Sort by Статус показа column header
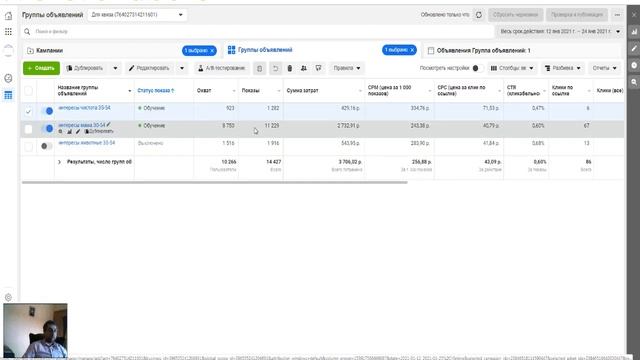The width and height of the screenshot is (640, 360). 156,90
